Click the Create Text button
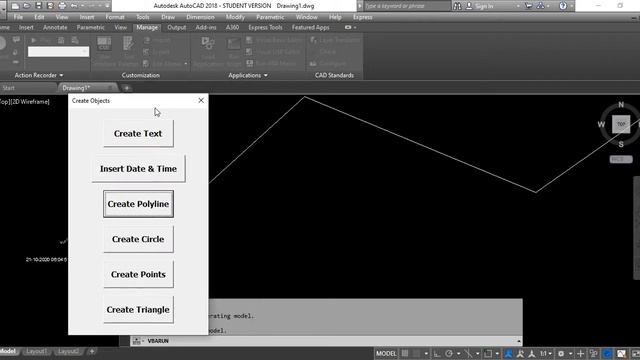Viewport: 640px width, 360px height. 138,133
